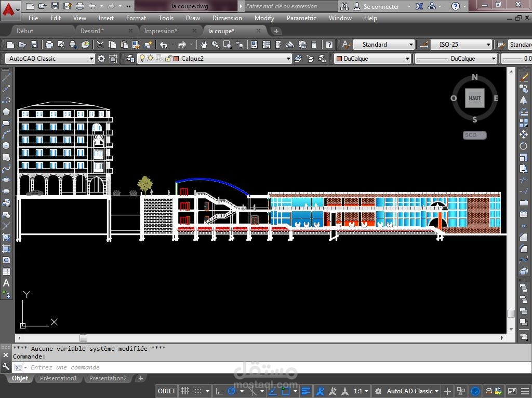This screenshot has width=532, height=398.
Task: Open the Dimension menu
Action: 227,18
